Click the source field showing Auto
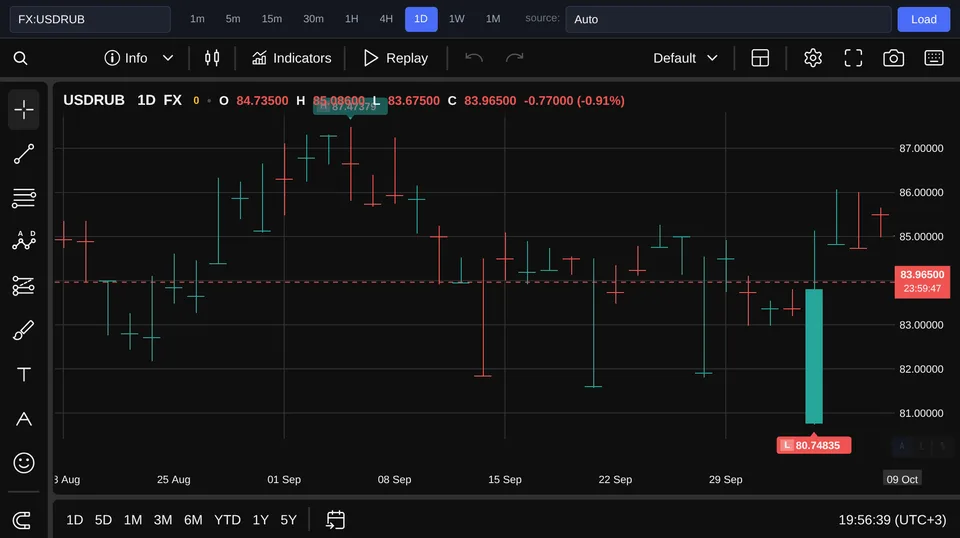 point(728,20)
